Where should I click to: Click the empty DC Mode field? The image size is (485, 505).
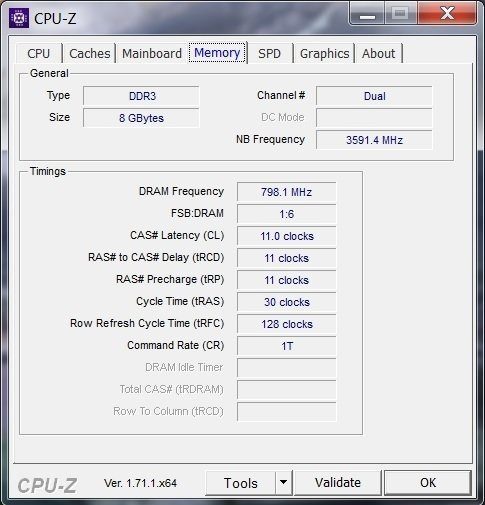[x=374, y=118]
